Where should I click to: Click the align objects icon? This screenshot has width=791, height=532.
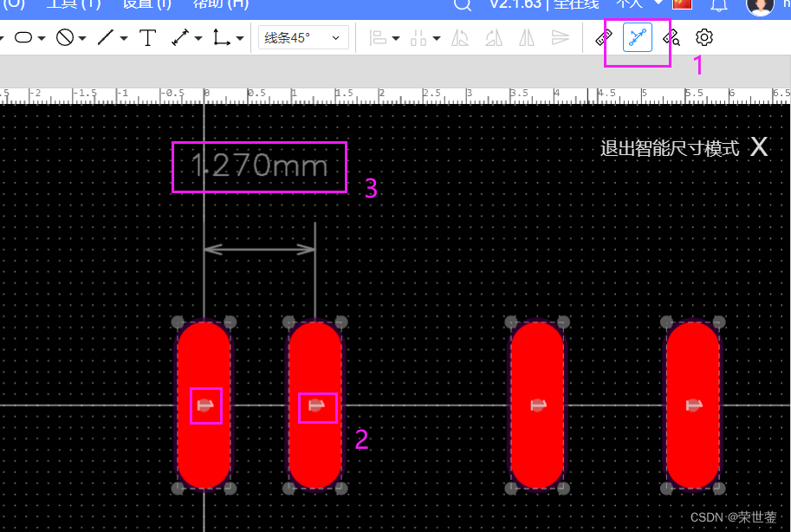(x=378, y=37)
